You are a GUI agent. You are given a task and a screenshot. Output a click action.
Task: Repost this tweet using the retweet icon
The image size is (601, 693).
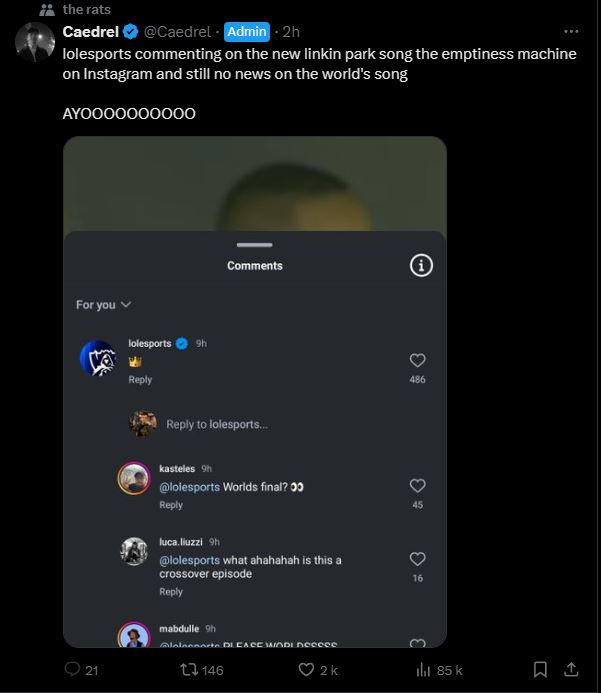point(188,670)
